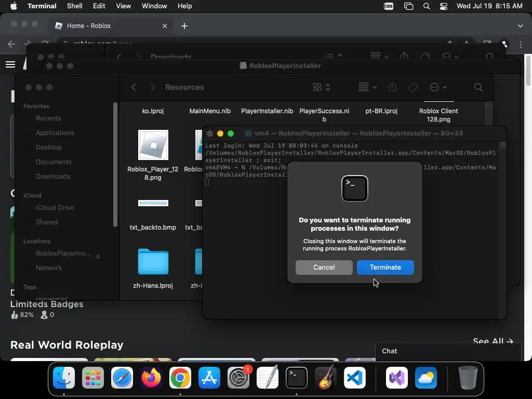This screenshot has width=532, height=399.
Task: Select Desktop in Finder sidebar
Action: [x=49, y=148]
